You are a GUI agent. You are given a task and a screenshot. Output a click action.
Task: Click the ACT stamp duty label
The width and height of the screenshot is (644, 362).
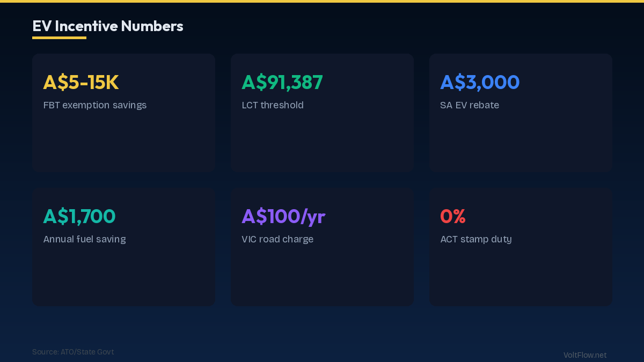tap(476, 239)
